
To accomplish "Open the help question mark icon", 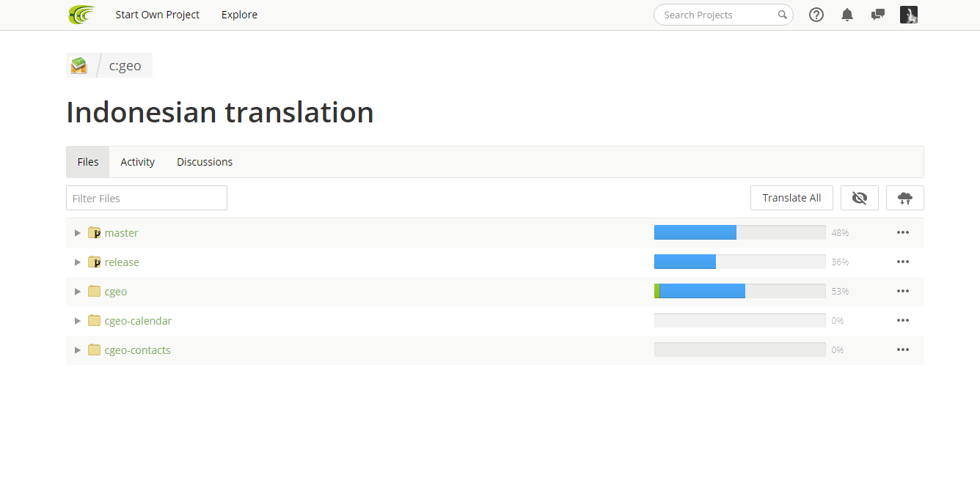I will point(816,15).
